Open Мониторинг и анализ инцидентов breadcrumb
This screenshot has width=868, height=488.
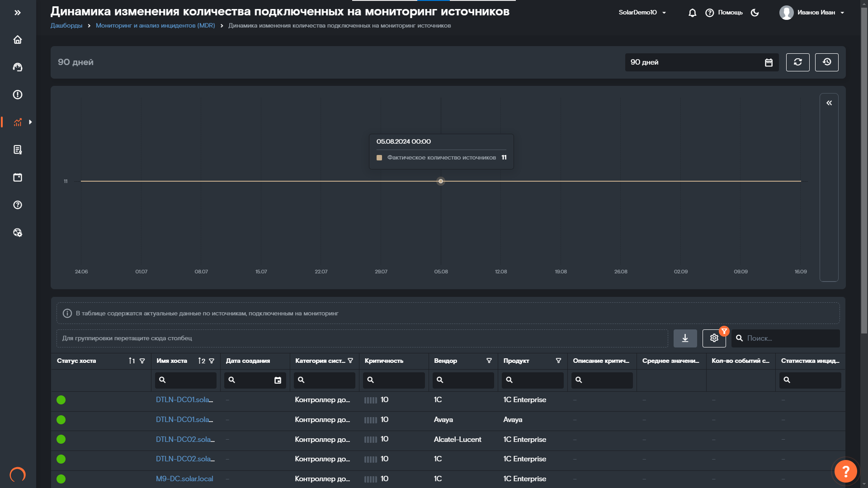pos(155,26)
